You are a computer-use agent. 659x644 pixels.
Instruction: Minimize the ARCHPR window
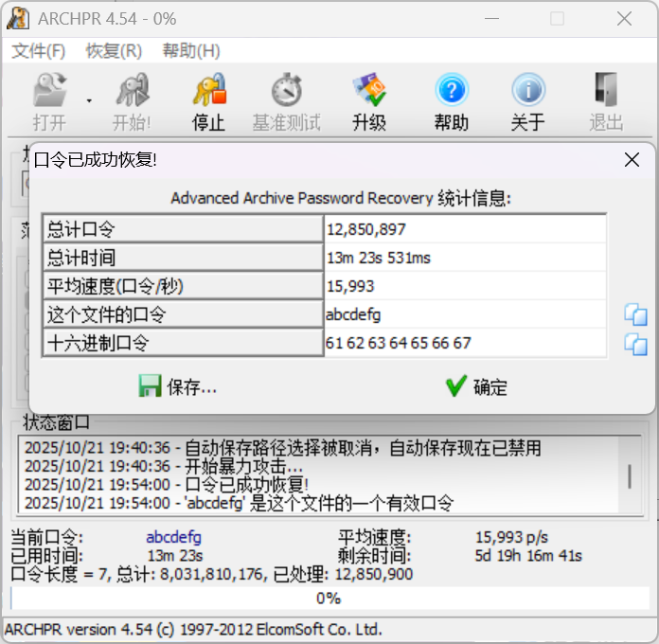click(x=491, y=19)
